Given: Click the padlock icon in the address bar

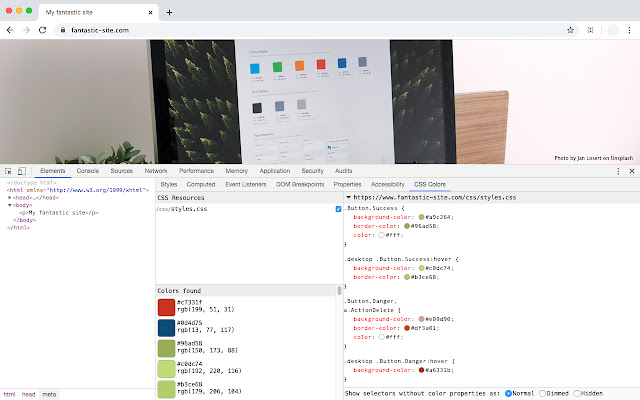Looking at the screenshot, I should click(62, 30).
